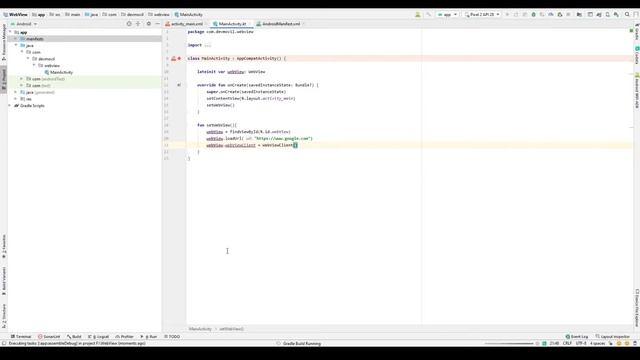Open the app run configuration dropdown

(x=447, y=14)
